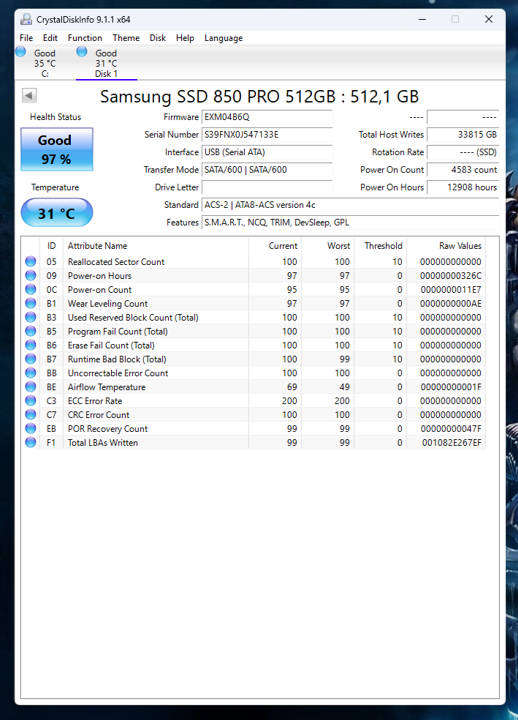Click the status orb for Runtime Bad Block
Image resolution: width=518 pixels, height=720 pixels.
[31, 359]
